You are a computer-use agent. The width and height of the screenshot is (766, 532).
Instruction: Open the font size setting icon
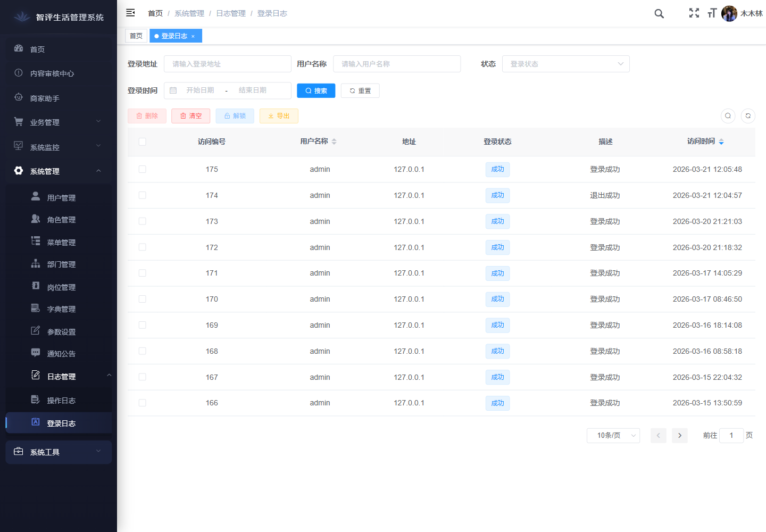click(712, 13)
